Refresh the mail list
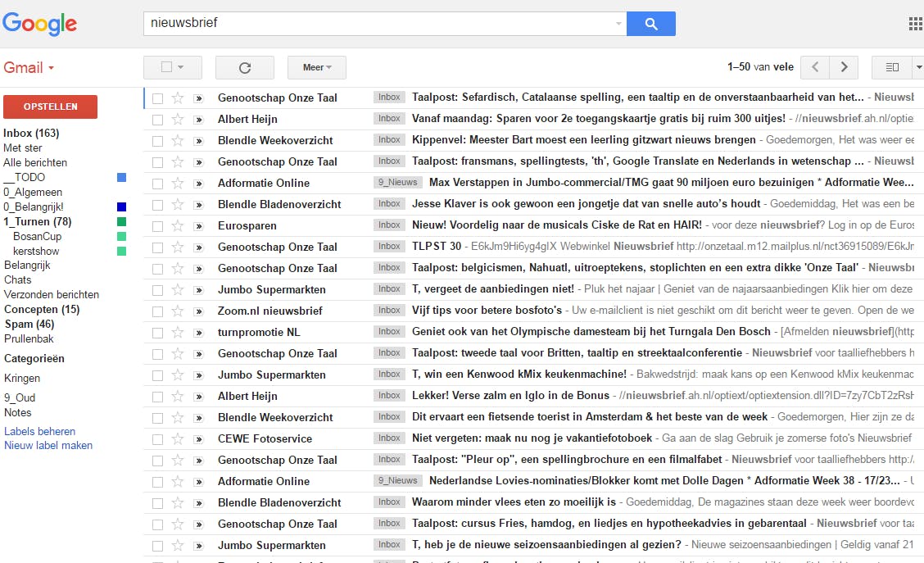This screenshot has width=924, height=563. click(245, 67)
